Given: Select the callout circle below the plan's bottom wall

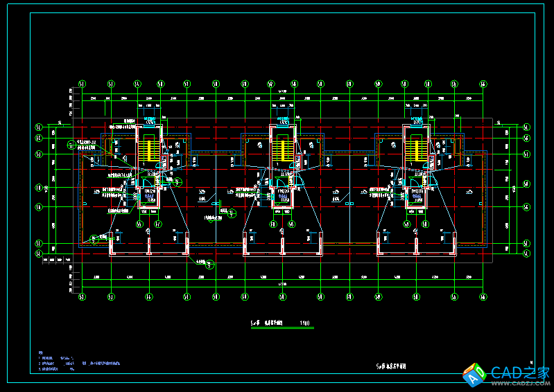Looking at the screenshot, I should pos(211,264).
